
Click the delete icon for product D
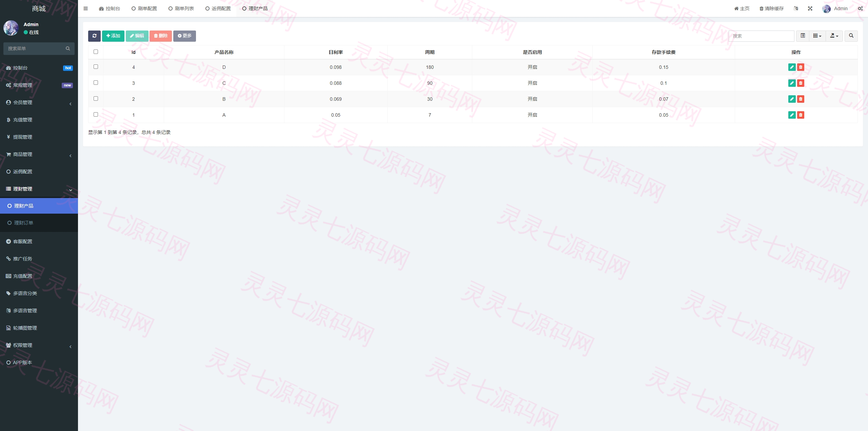(x=801, y=67)
